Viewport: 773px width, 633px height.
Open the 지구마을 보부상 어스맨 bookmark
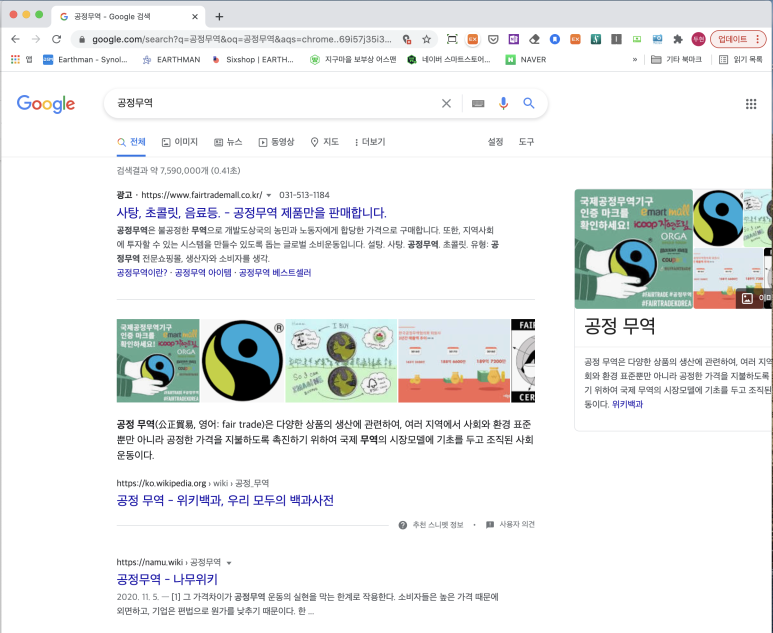click(x=353, y=60)
